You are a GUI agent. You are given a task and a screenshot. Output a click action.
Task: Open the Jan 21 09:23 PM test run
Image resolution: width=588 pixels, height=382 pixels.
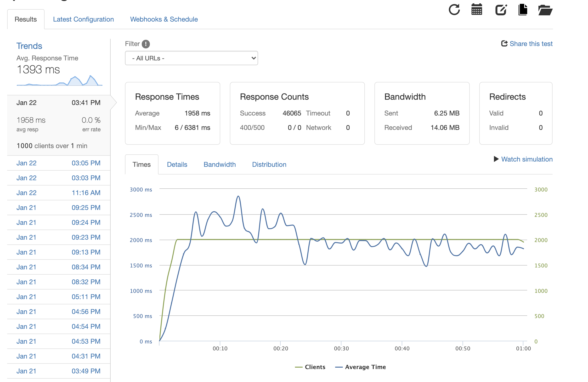coord(59,237)
